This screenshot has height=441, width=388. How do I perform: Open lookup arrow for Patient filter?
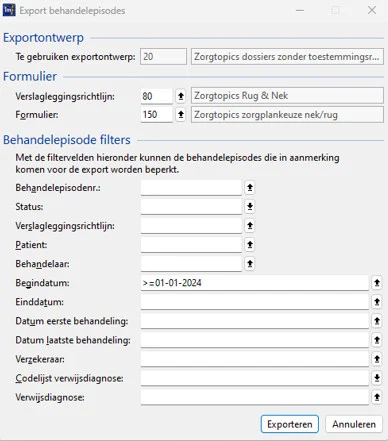click(x=250, y=245)
